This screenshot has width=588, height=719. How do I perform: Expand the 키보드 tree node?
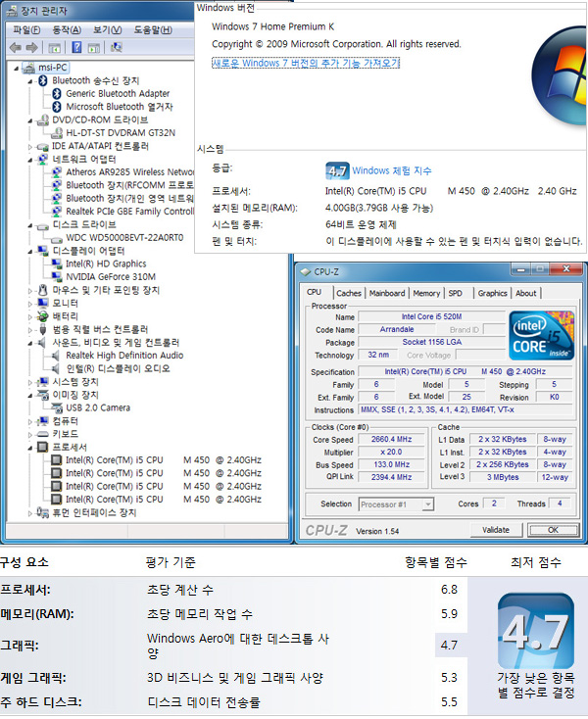tap(30, 434)
